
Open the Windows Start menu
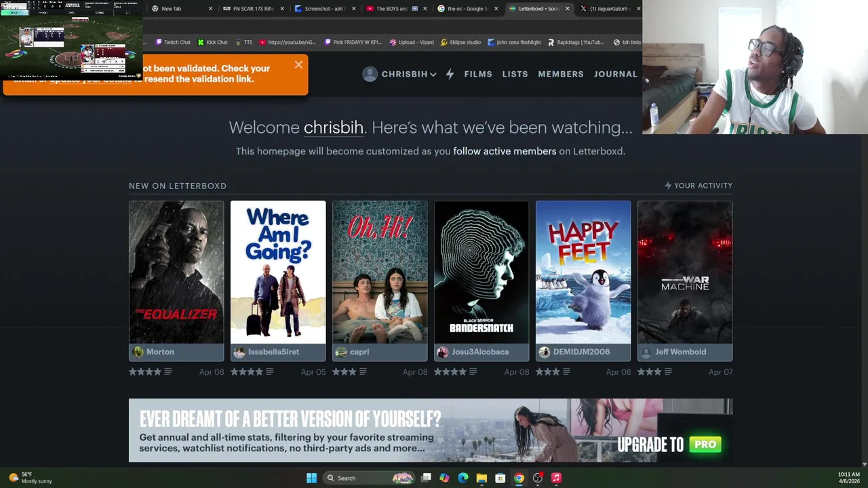pyautogui.click(x=311, y=478)
